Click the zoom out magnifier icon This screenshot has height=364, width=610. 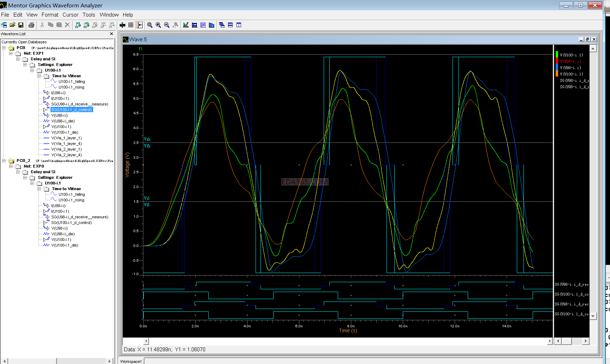click(x=167, y=25)
